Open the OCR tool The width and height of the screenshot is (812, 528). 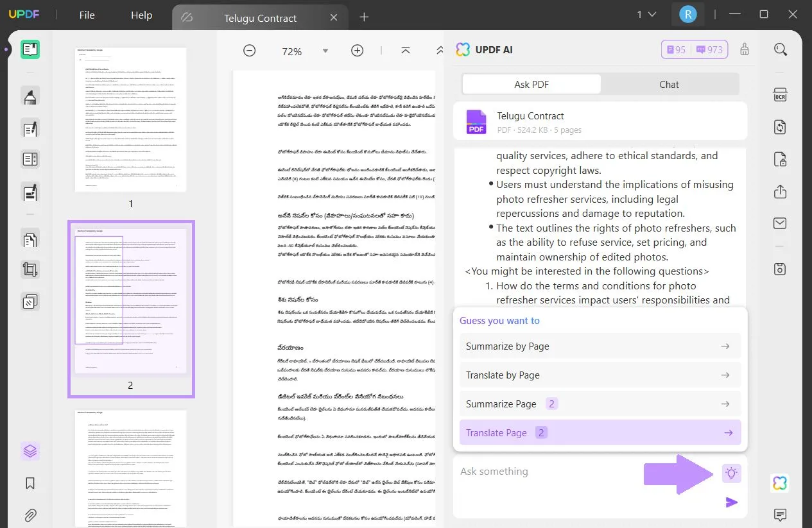click(x=779, y=94)
